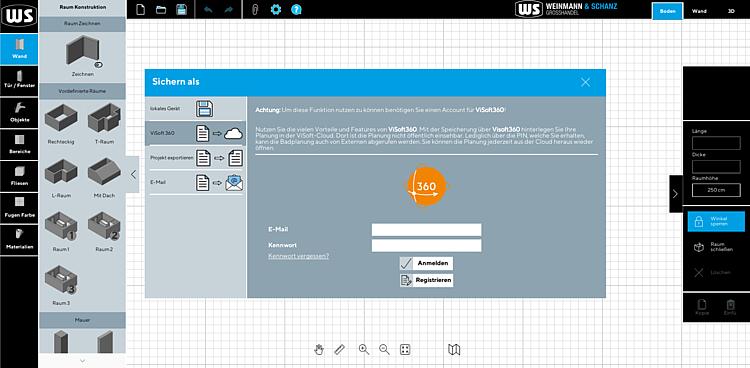Screen dimensions: 750x368
Task: Choose the Raum 2 template
Action: (x=104, y=226)
